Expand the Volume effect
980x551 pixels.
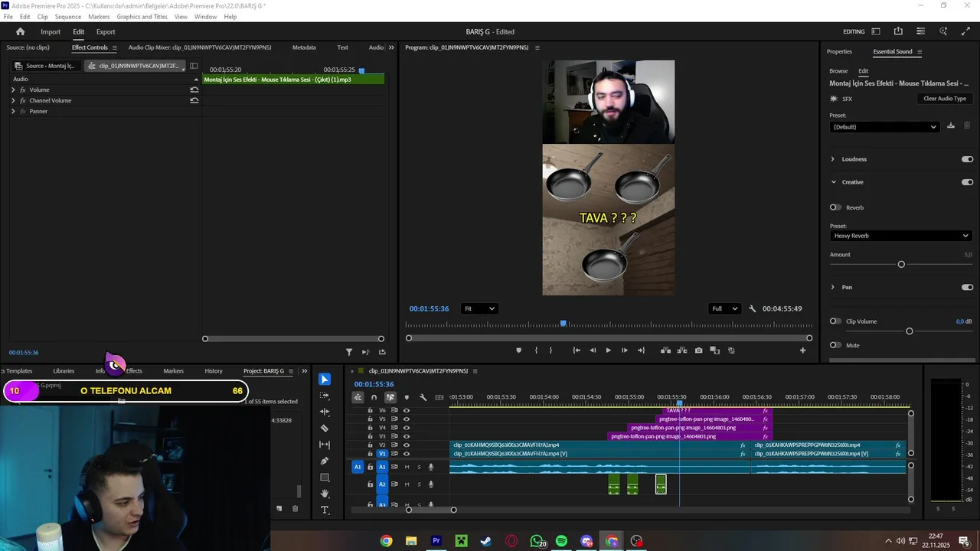coord(13,90)
